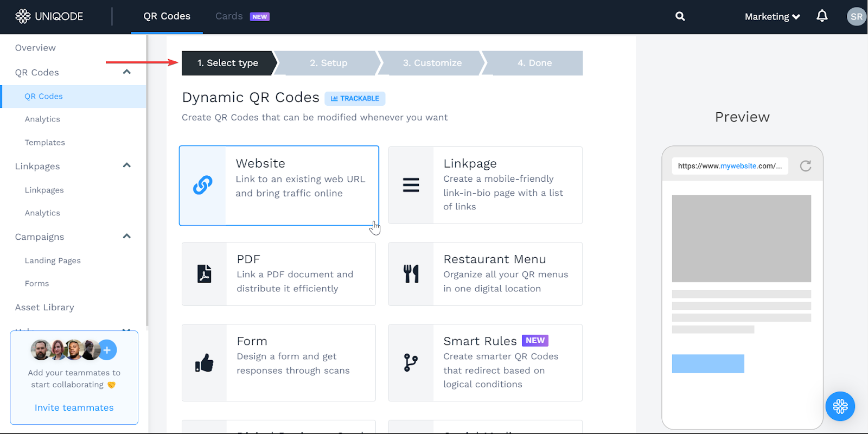The width and height of the screenshot is (868, 434).
Task: Select the Linkpage QR code type
Action: pyautogui.click(x=485, y=185)
